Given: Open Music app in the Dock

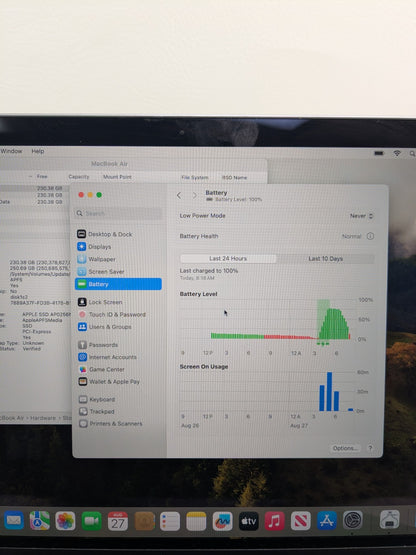Looking at the screenshot, I should point(274,521).
